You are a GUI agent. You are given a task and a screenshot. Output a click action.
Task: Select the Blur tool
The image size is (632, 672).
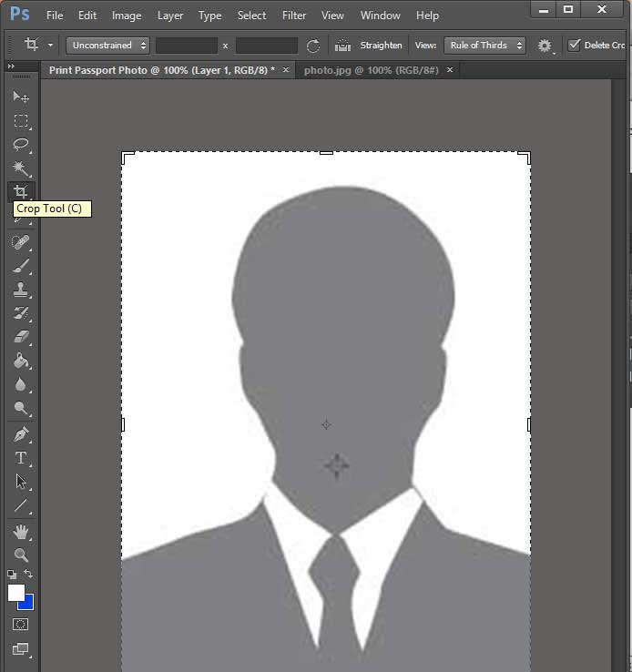21,384
